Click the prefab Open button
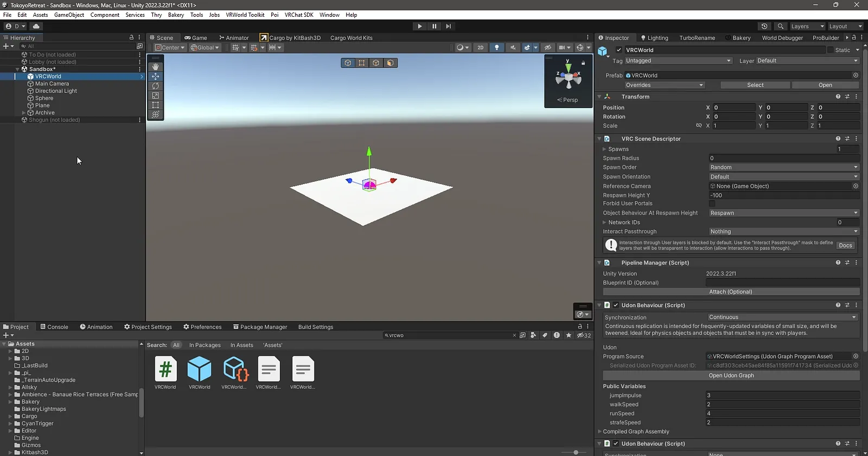 [x=825, y=85]
